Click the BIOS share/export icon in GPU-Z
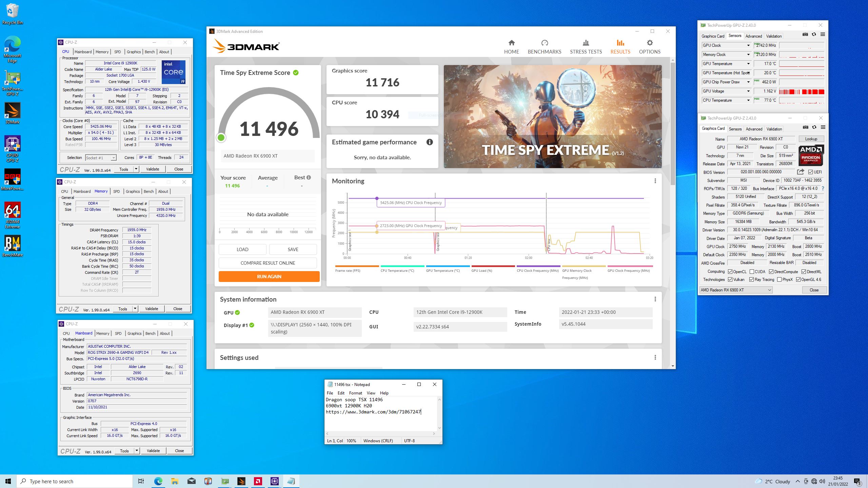 click(x=801, y=172)
